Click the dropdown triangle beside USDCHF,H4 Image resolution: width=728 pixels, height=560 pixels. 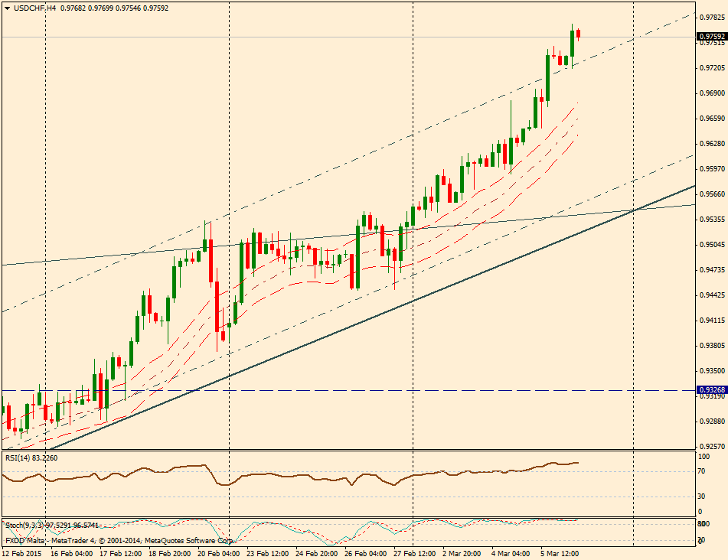tap(6, 8)
